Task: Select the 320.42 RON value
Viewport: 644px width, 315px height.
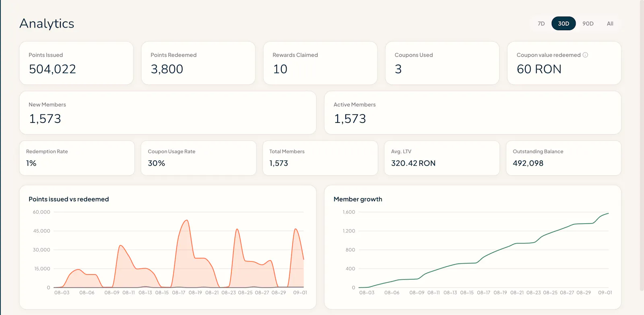Action: click(413, 163)
